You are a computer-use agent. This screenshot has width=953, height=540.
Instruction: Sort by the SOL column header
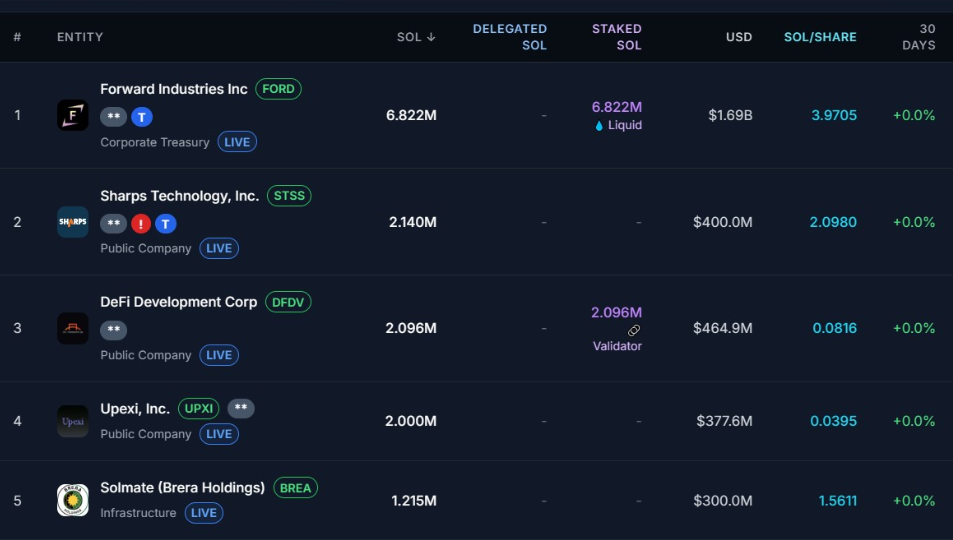(x=415, y=37)
